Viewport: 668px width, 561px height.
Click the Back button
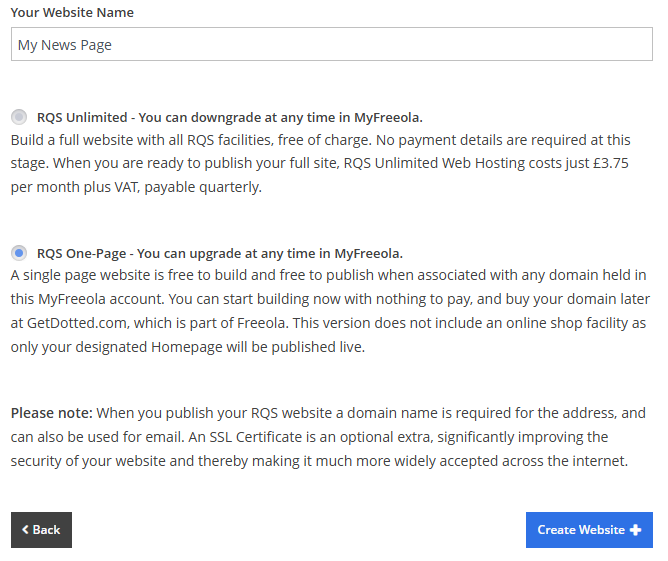[41, 529]
